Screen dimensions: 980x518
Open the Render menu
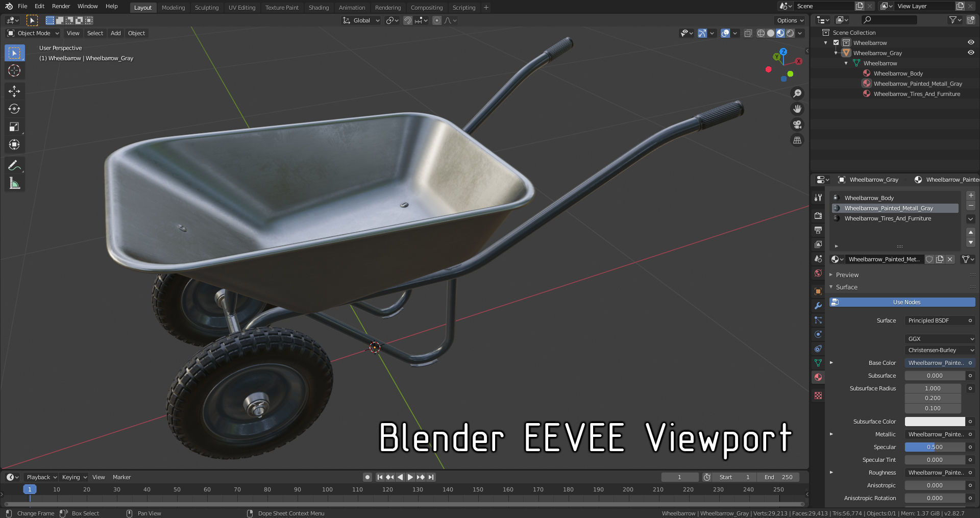point(61,6)
